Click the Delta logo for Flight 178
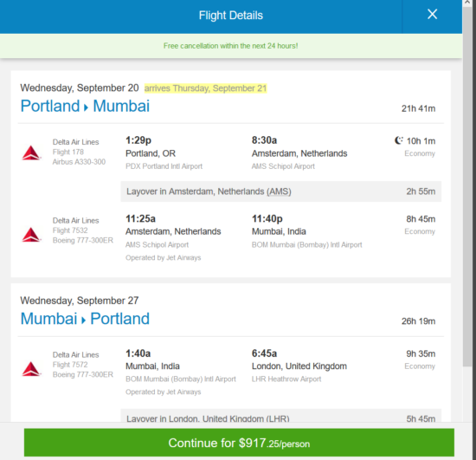Viewport: 476px width, 460px height. (31, 152)
